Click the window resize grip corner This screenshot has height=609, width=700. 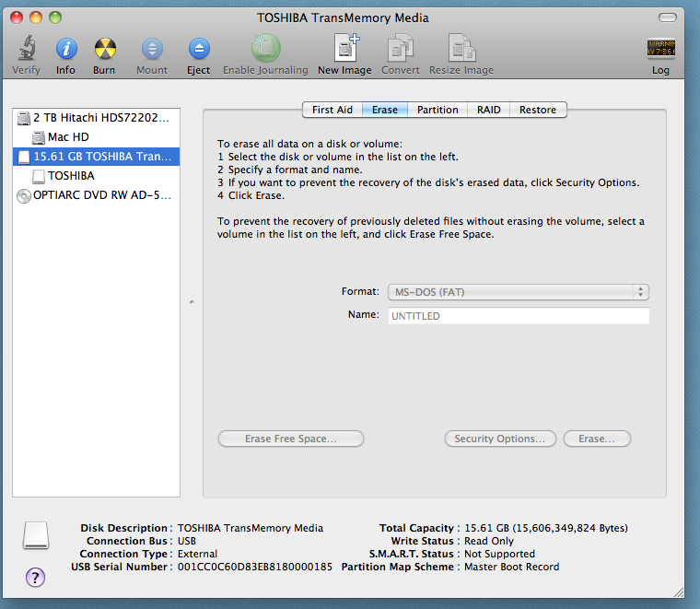click(x=679, y=592)
